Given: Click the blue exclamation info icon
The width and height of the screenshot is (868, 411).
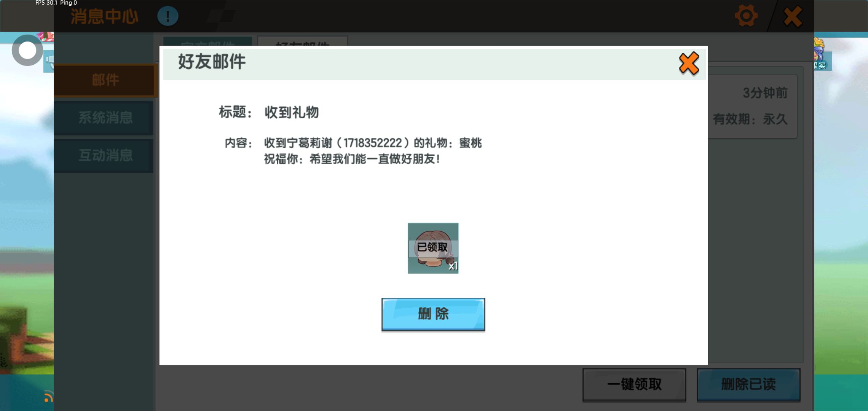Looking at the screenshot, I should (168, 16).
